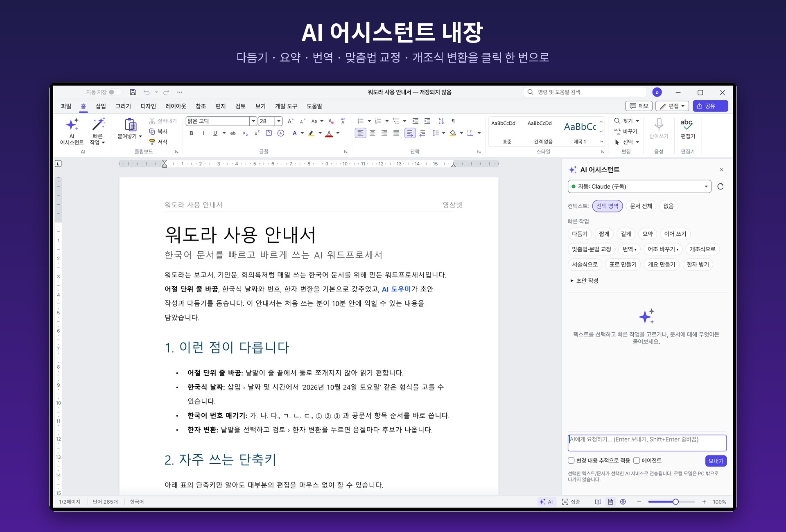Click the red font color swatch

coord(329,134)
